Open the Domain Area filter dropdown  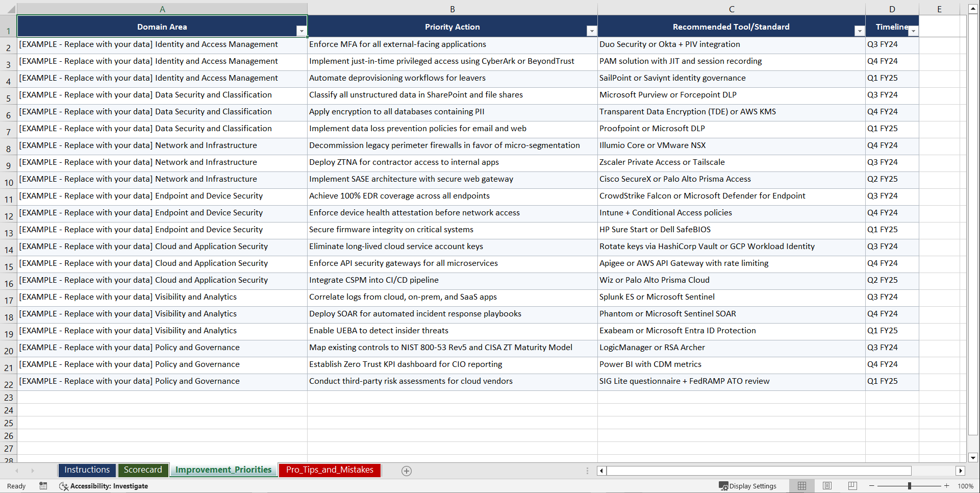(301, 31)
